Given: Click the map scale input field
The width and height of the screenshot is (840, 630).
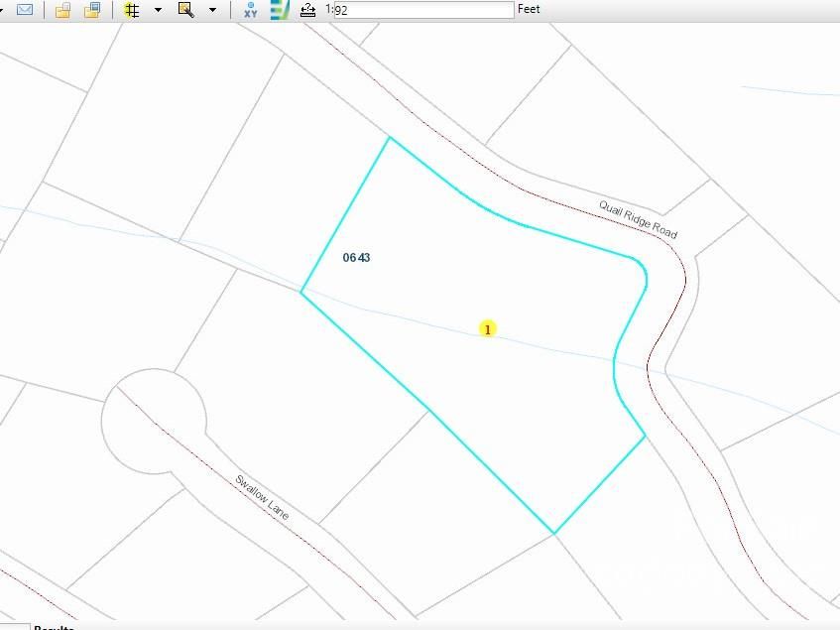Looking at the screenshot, I should [423, 10].
